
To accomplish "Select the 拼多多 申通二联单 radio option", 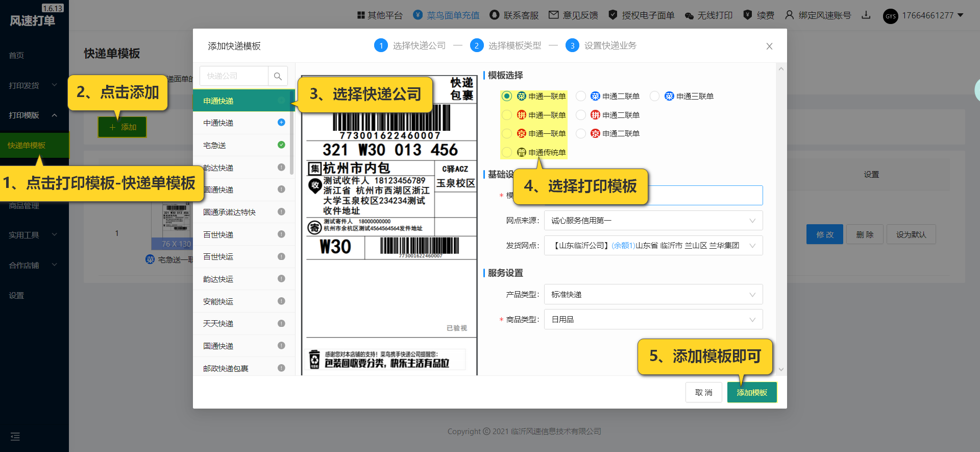I will tap(581, 115).
